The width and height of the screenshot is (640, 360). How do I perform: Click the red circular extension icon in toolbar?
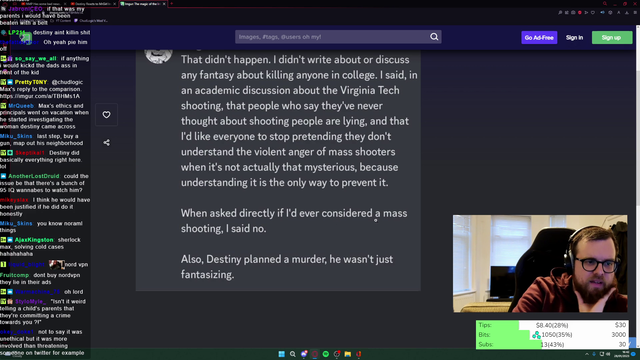[x=580, y=12]
